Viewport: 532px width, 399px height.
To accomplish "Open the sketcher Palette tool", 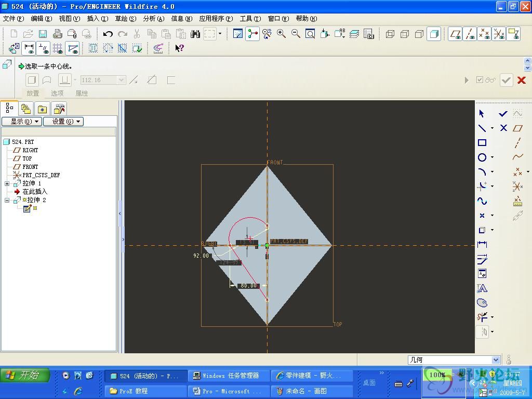I will tap(482, 303).
